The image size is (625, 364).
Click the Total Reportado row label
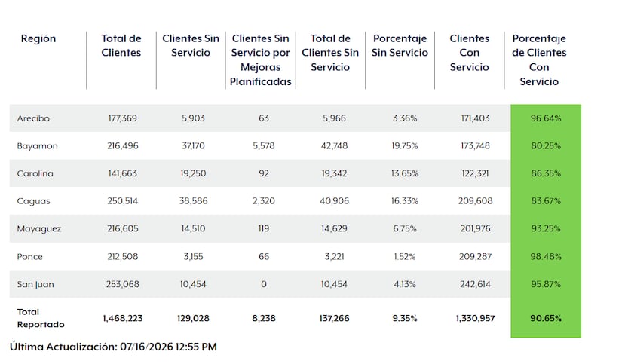41,318
